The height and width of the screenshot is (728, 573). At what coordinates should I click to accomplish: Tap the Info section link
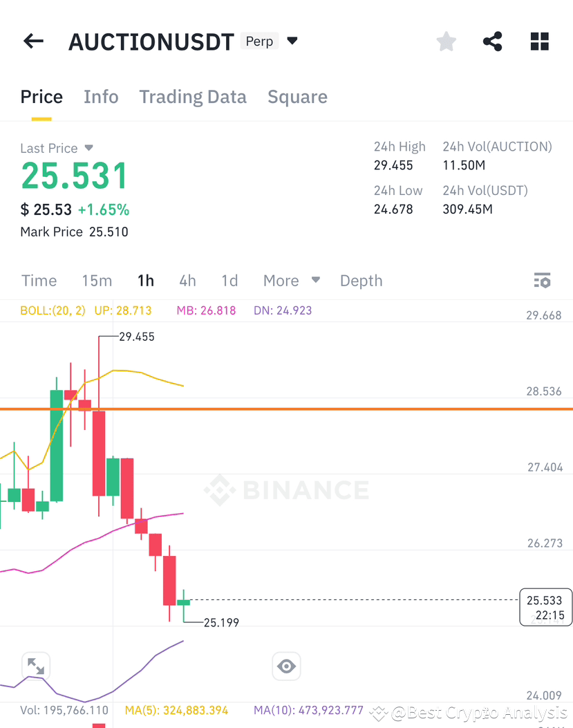coord(101,96)
